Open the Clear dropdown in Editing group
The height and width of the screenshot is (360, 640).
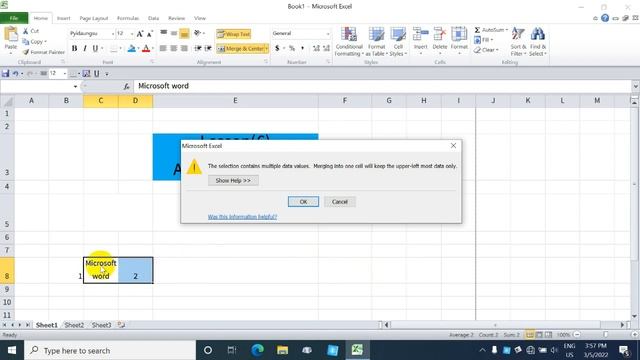point(498,50)
